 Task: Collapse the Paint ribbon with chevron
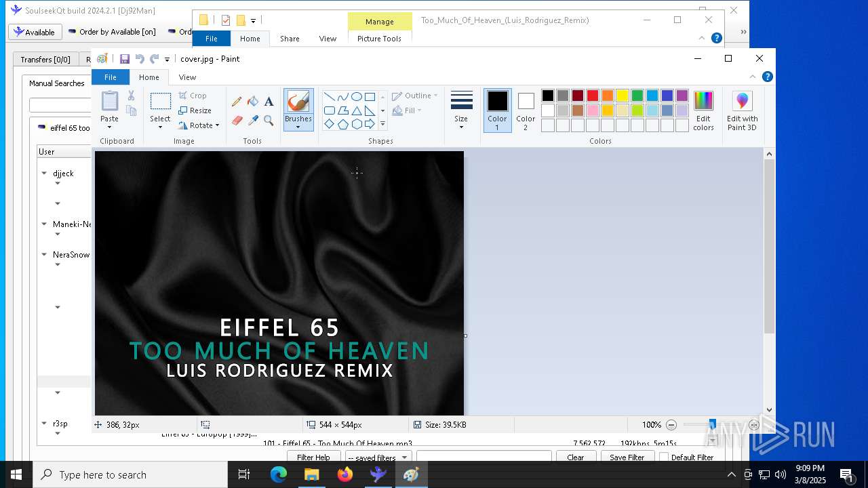pos(753,77)
